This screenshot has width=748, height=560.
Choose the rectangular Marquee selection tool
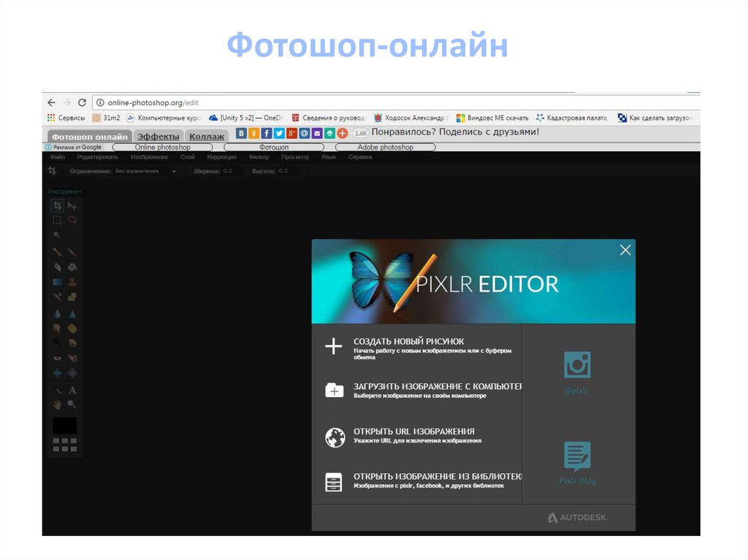coord(57,220)
